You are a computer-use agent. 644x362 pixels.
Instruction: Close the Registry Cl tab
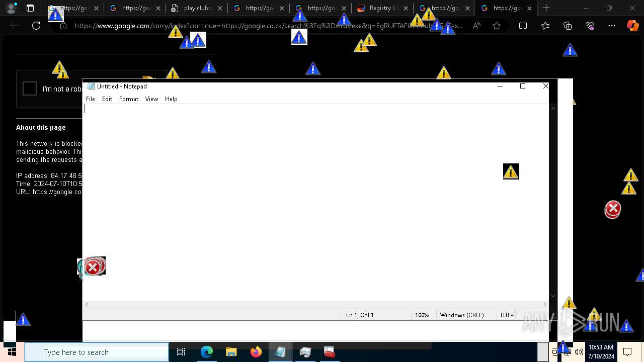pyautogui.click(x=406, y=8)
